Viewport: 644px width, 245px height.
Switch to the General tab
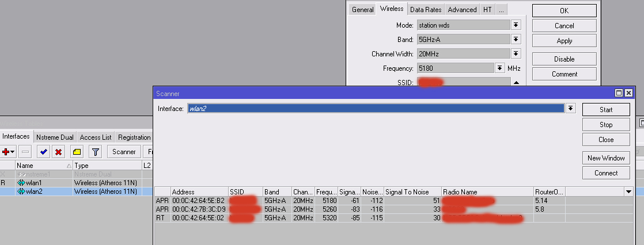click(x=363, y=9)
